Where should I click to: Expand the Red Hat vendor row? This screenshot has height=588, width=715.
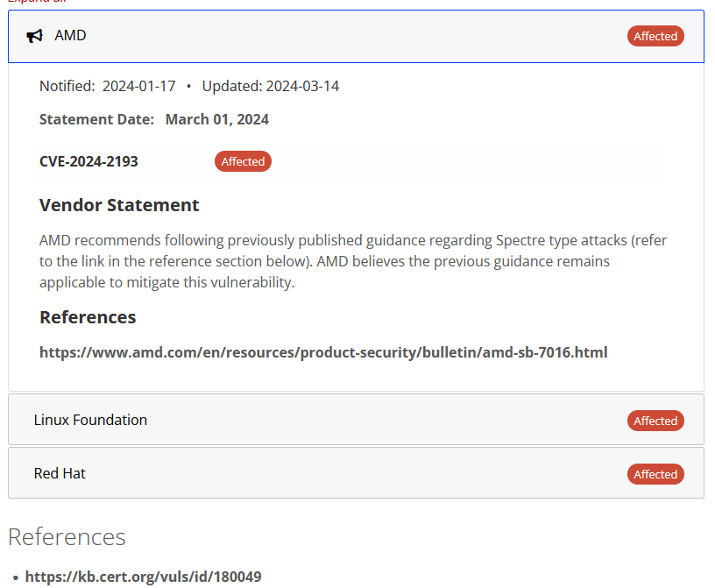tap(356, 473)
